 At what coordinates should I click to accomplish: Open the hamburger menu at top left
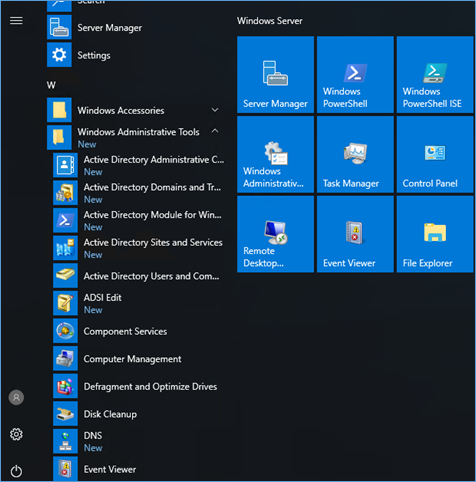point(16,21)
